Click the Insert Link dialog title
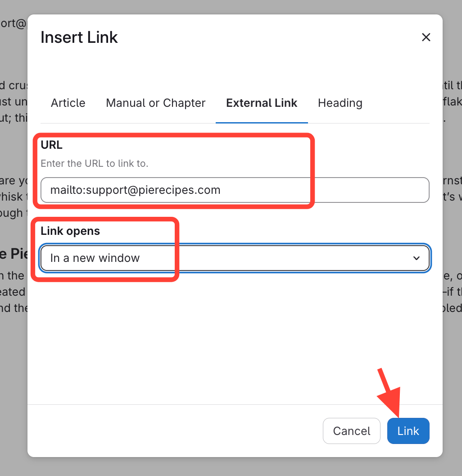Screen dimensions: 462x476 (79, 37)
